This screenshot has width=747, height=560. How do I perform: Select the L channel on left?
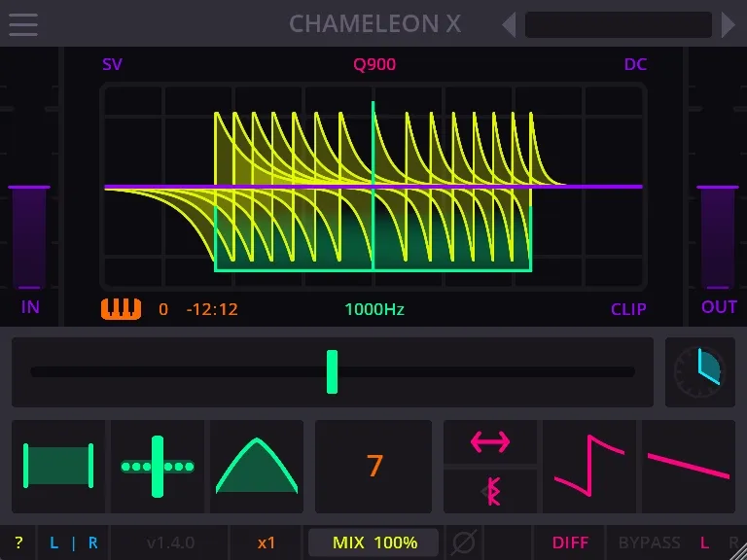coord(53,542)
